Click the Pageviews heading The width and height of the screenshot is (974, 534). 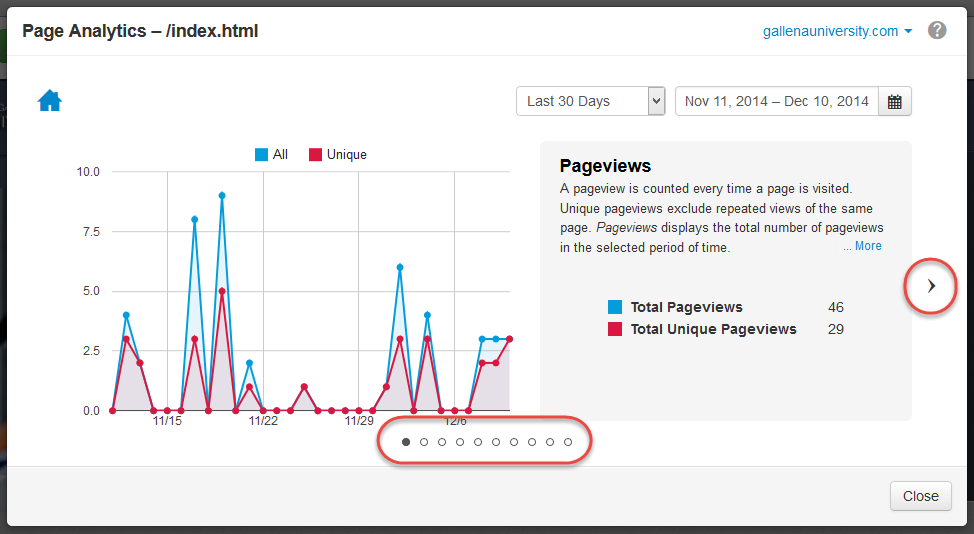click(x=605, y=166)
